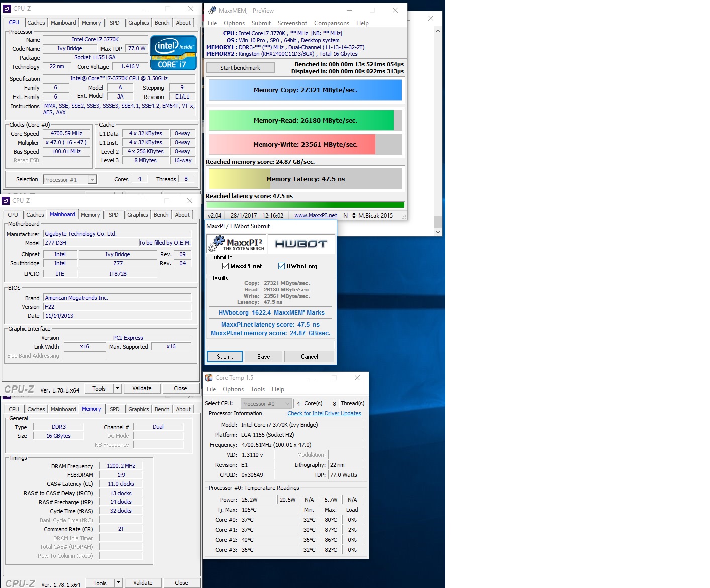Click the Memory-Copy result bar
The image size is (710, 588).
(x=306, y=90)
